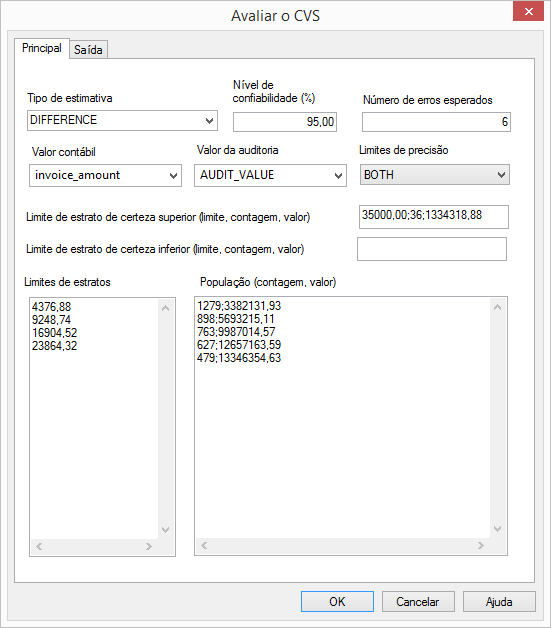Expand the Valor contábil invoice_amount combo box
The width and height of the screenshot is (551, 628).
pyautogui.click(x=105, y=175)
